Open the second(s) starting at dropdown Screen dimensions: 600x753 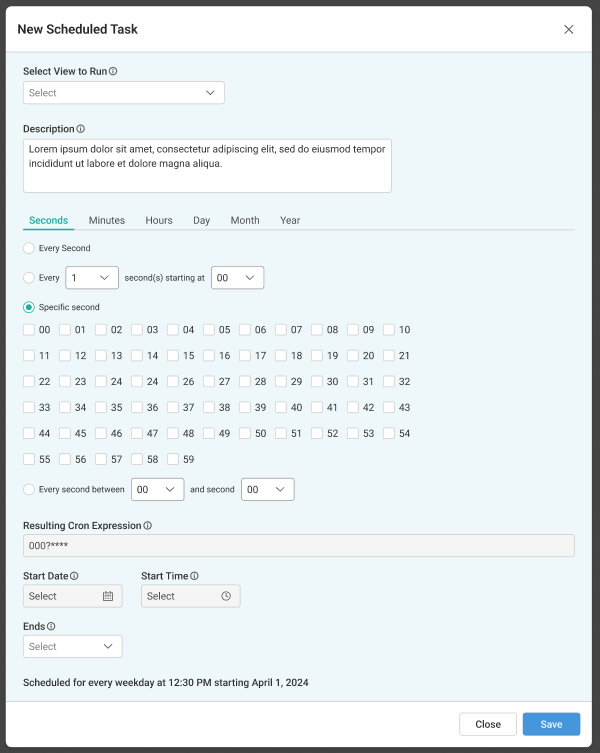[238, 278]
